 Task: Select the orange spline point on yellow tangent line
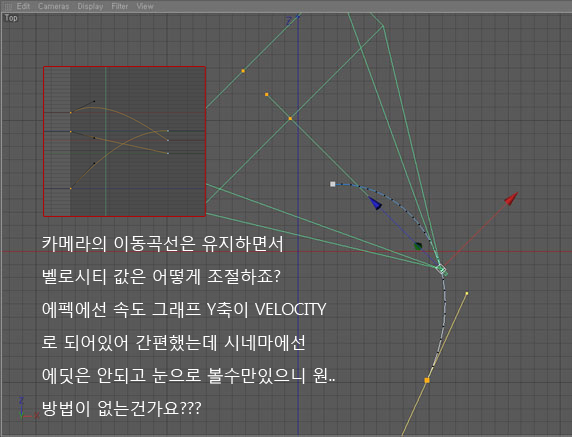(x=427, y=380)
